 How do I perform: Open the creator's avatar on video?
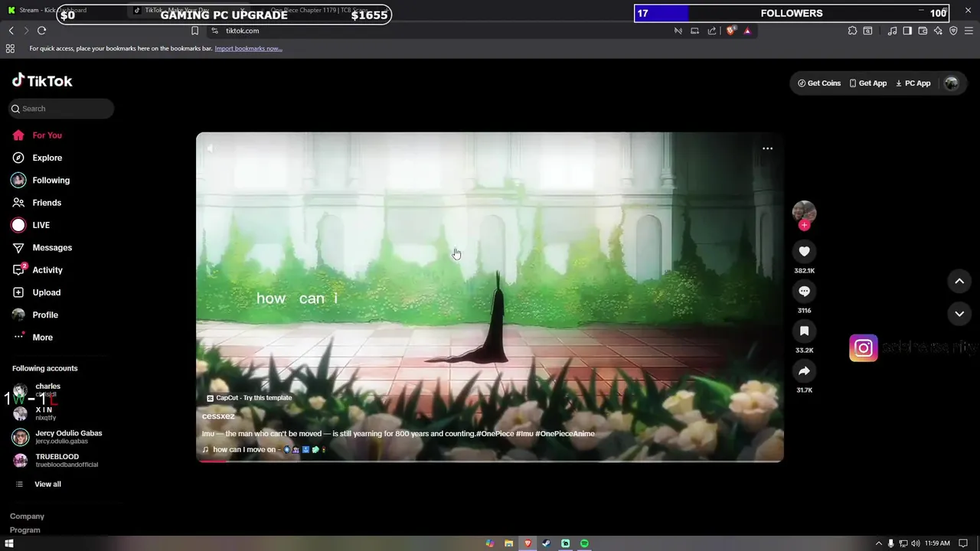[804, 211]
